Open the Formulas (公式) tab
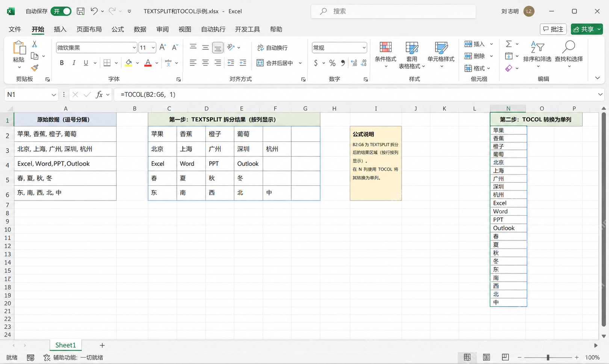The height and width of the screenshot is (364, 609). pyautogui.click(x=118, y=29)
